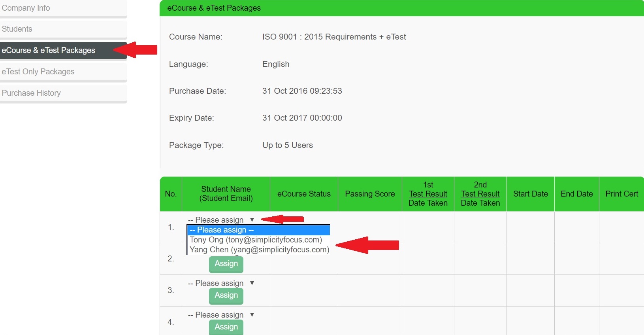Screen dimensions: 644x335
Task: Click row number '4.' in table
Action: pyautogui.click(x=171, y=322)
